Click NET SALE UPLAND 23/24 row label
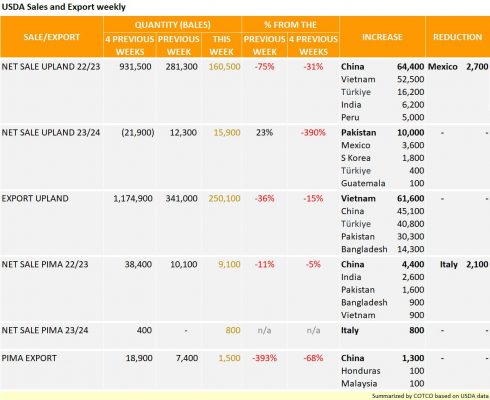This screenshot has width=490, height=400. 51,133
